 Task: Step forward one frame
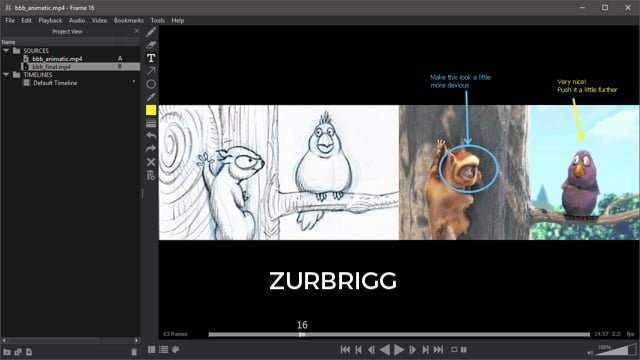(x=413, y=350)
